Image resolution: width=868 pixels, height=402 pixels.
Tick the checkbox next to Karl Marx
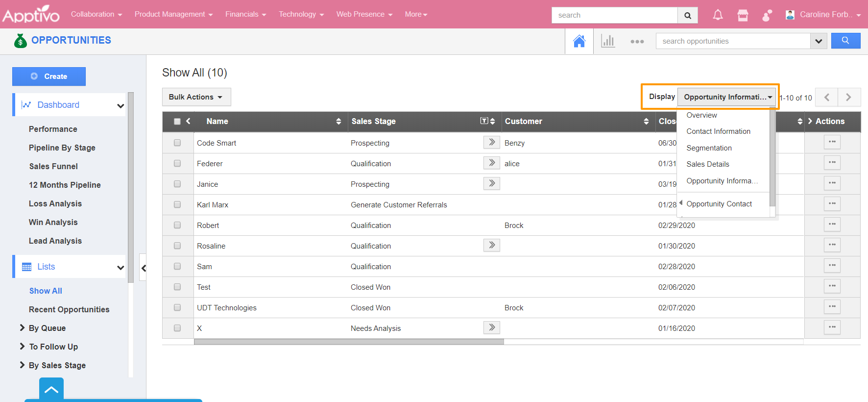point(177,204)
